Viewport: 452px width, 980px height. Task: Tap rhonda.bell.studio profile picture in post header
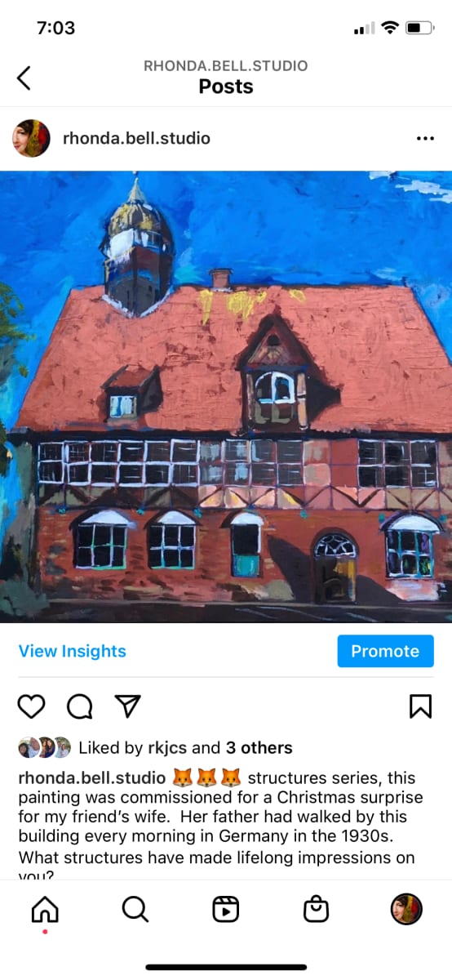pos(31,138)
